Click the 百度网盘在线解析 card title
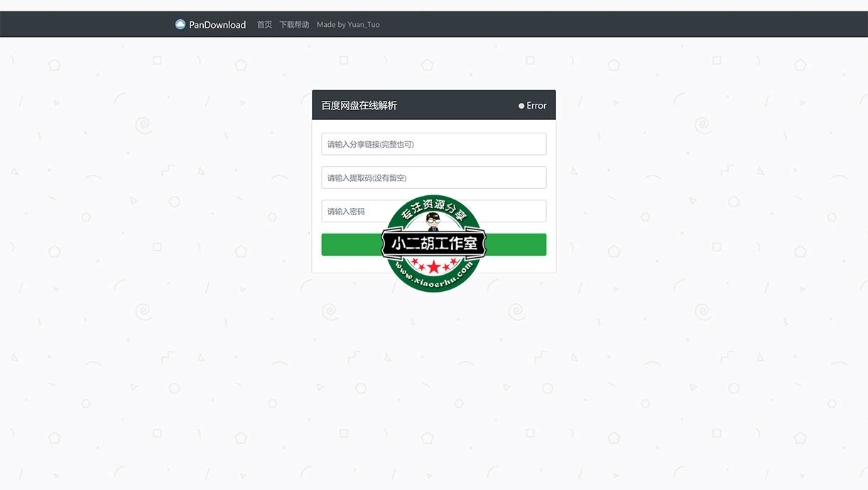The height and width of the screenshot is (490, 868). click(359, 106)
